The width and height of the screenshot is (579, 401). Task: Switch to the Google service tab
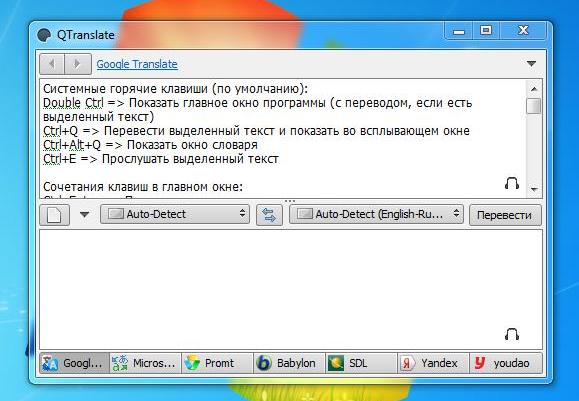(x=74, y=363)
